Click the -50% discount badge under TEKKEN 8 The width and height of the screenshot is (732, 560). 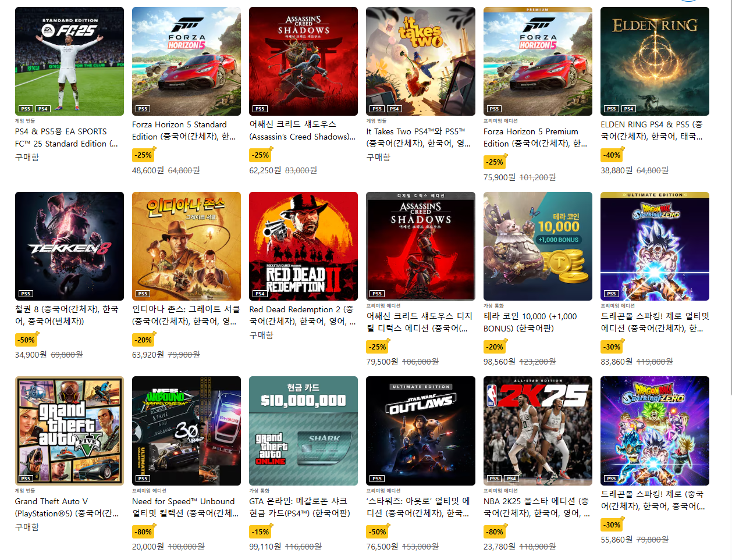pyautogui.click(x=26, y=340)
